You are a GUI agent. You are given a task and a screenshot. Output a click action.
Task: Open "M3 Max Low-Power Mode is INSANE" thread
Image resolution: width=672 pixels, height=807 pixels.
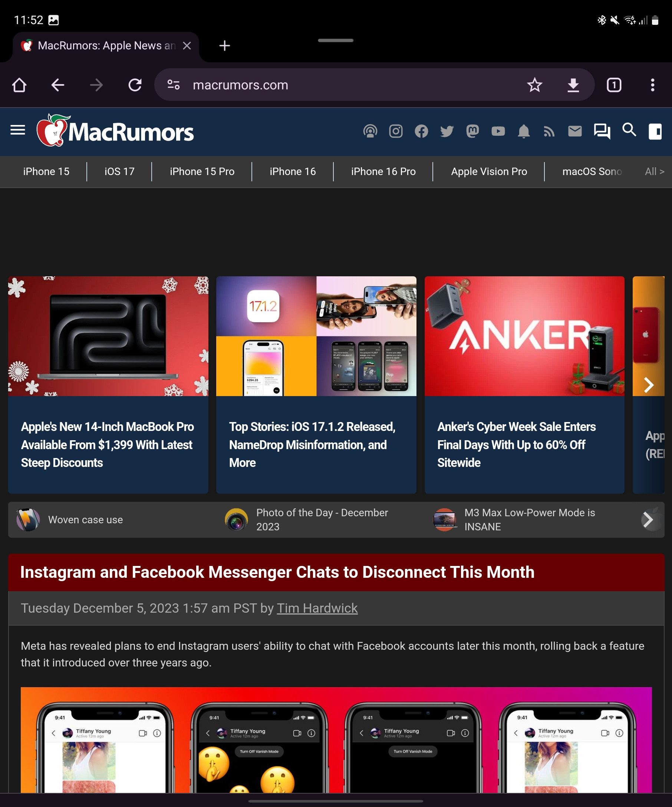point(530,520)
